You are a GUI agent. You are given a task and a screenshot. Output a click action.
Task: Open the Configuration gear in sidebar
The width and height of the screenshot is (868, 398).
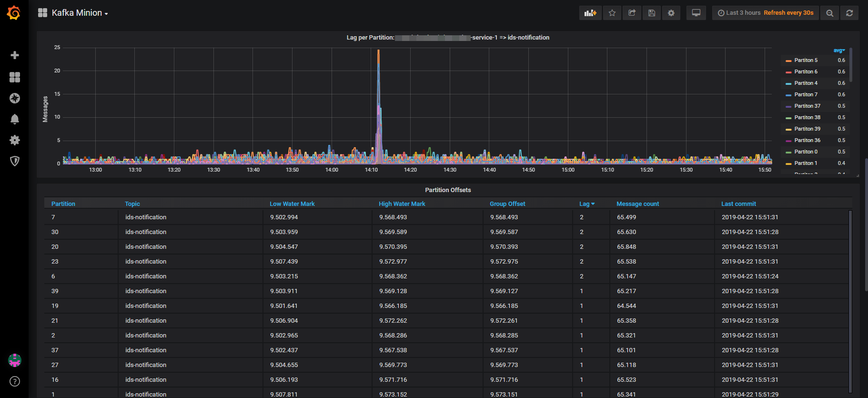tap(15, 140)
